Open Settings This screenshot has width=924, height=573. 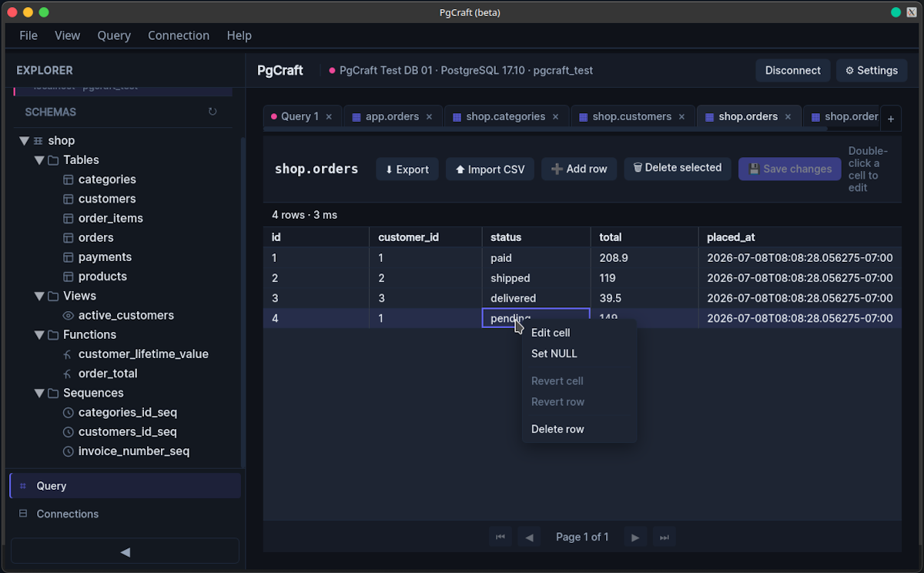[872, 70]
